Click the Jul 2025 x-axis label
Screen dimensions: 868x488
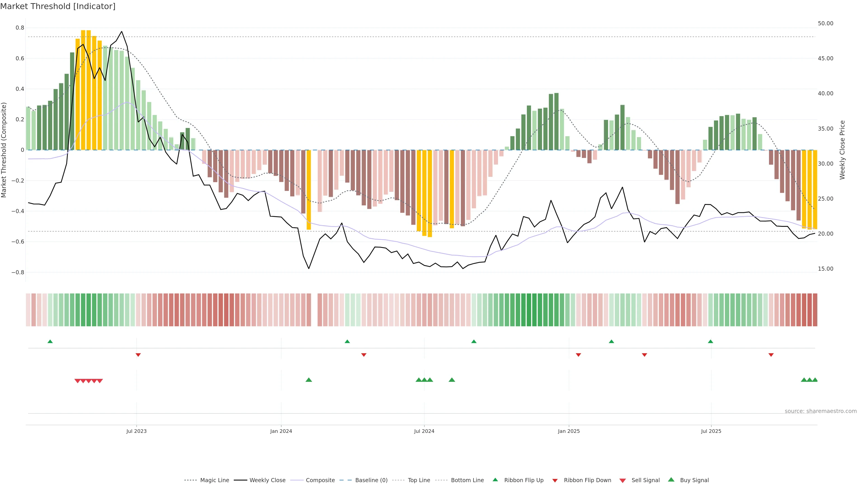click(x=711, y=431)
